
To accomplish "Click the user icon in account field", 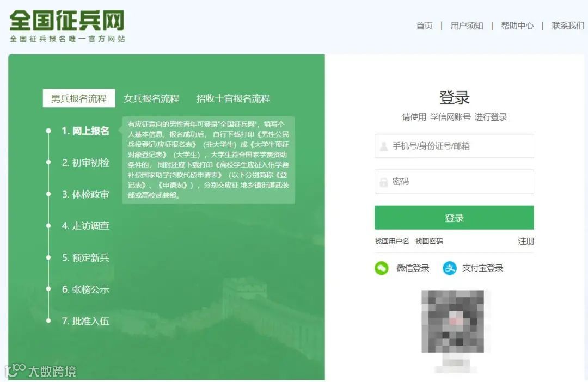I will tap(384, 146).
